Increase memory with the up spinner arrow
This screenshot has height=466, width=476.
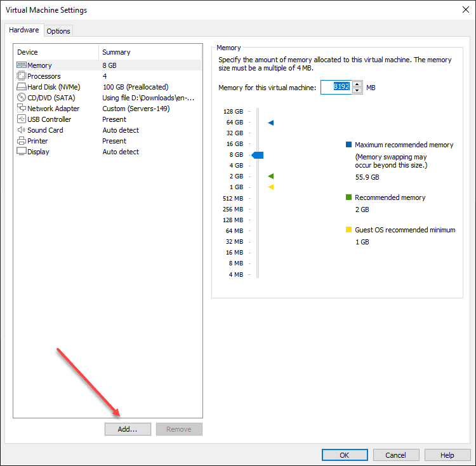(357, 84)
